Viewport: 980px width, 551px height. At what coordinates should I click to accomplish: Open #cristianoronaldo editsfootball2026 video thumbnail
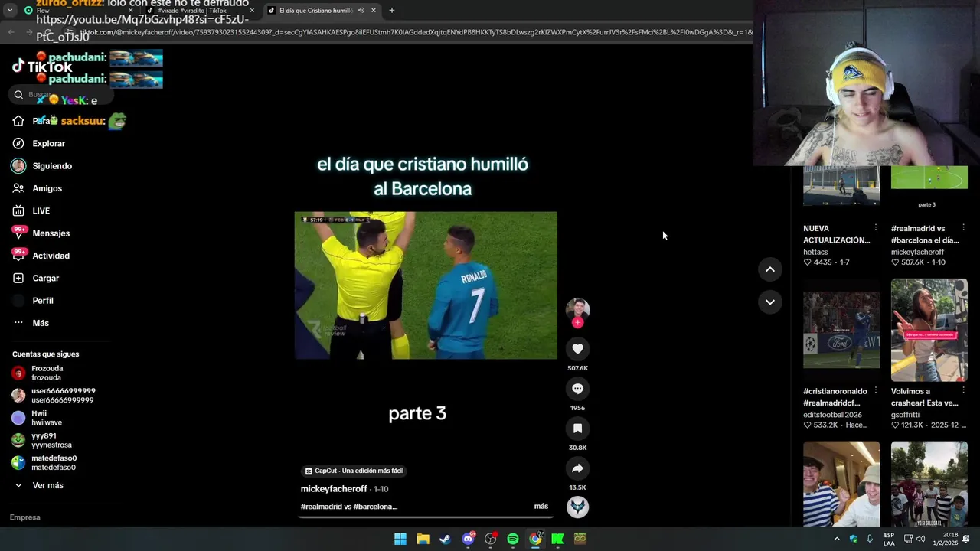point(841,330)
